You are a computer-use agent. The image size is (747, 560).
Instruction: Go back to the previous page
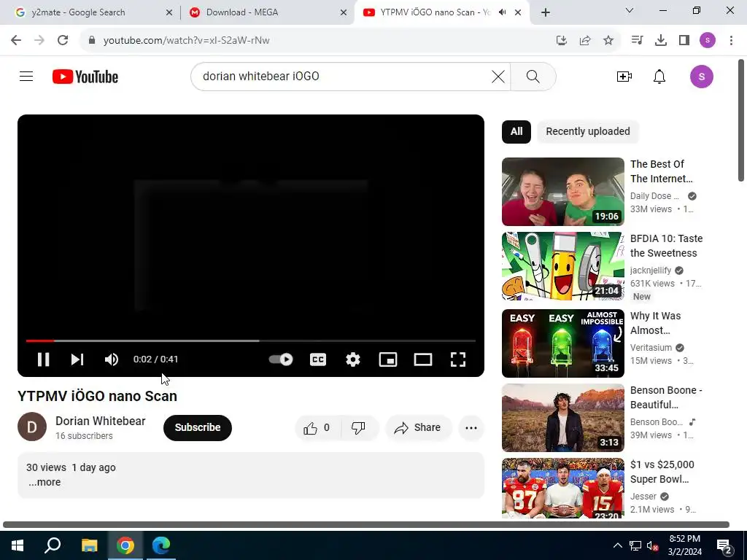pyautogui.click(x=16, y=40)
